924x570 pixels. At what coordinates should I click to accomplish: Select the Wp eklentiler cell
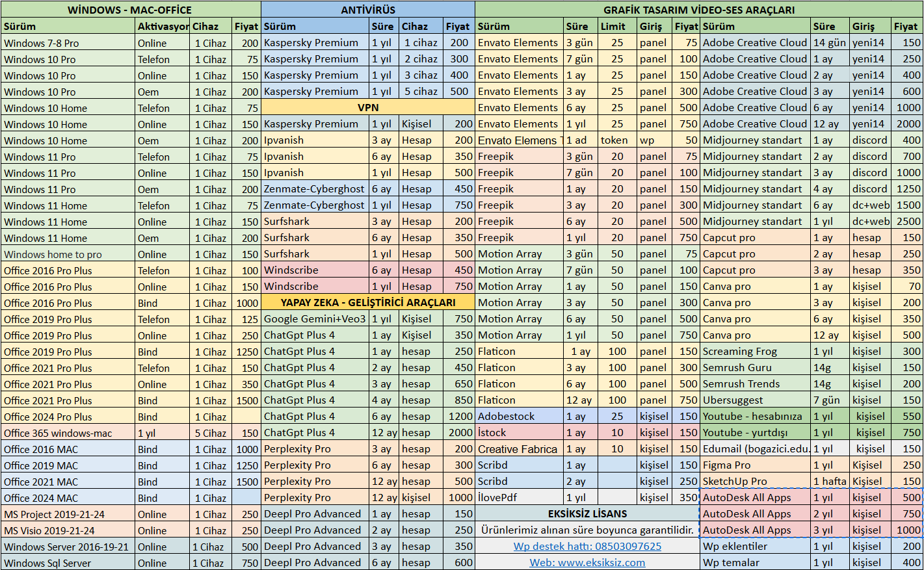(x=756, y=546)
